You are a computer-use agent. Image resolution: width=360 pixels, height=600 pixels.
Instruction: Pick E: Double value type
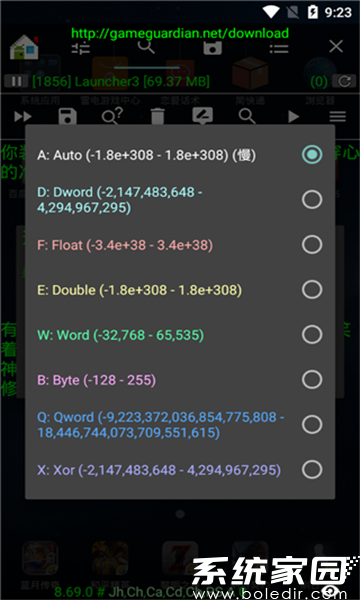(180, 290)
